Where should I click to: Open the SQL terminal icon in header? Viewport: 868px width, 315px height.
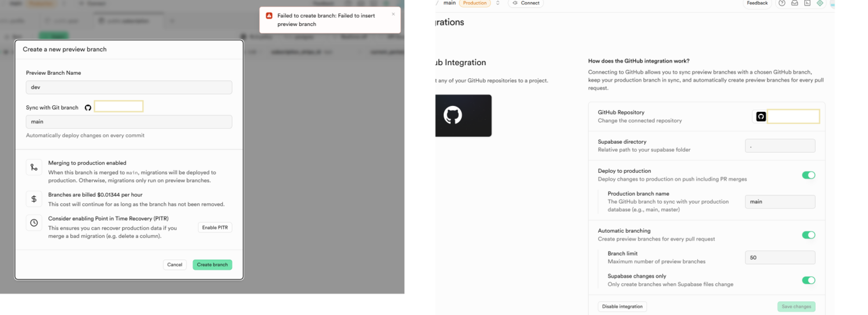[807, 3]
